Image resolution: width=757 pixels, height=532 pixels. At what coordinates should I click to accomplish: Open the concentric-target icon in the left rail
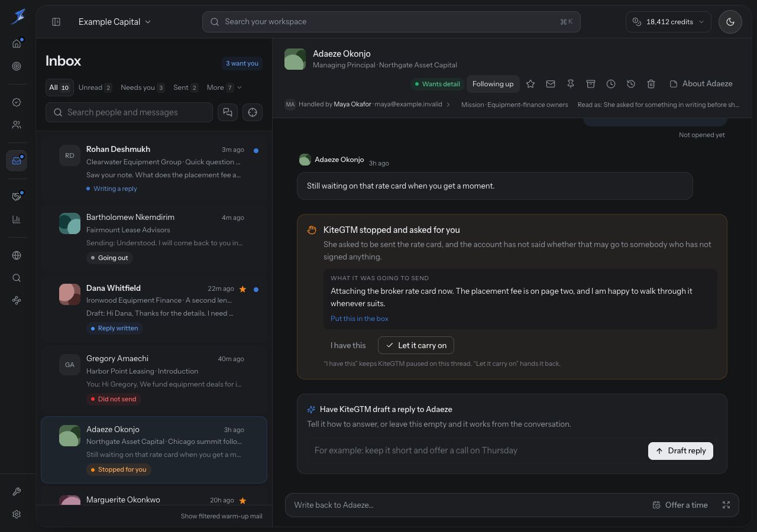pyautogui.click(x=17, y=66)
